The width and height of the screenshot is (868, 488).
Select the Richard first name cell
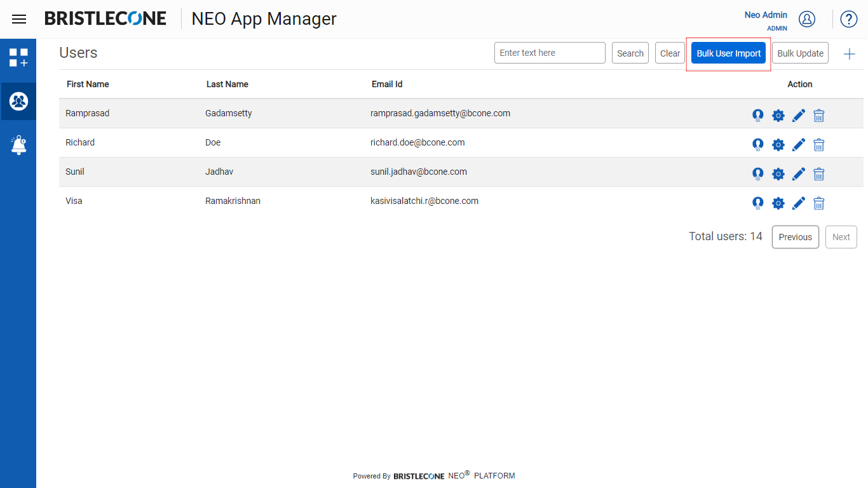(80, 142)
